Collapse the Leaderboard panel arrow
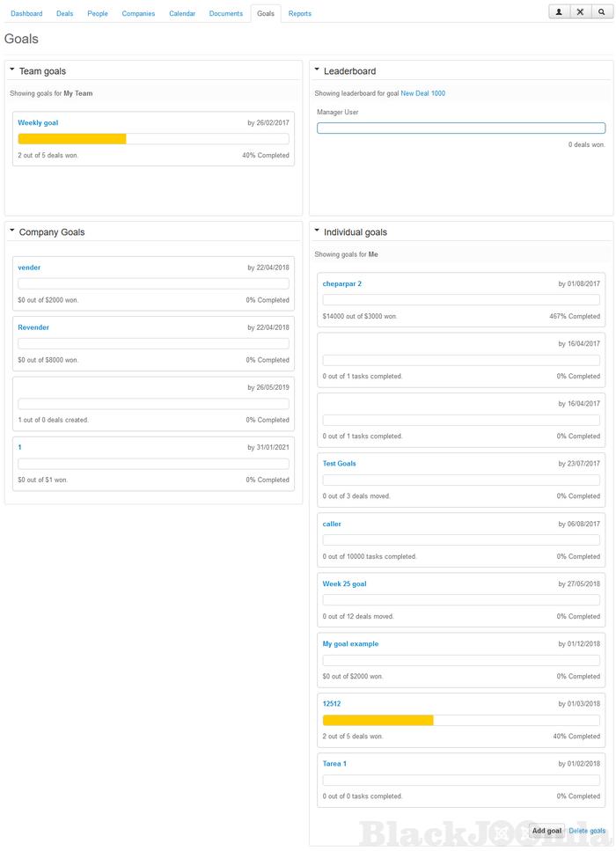This screenshot has height=851, width=616. [x=317, y=69]
